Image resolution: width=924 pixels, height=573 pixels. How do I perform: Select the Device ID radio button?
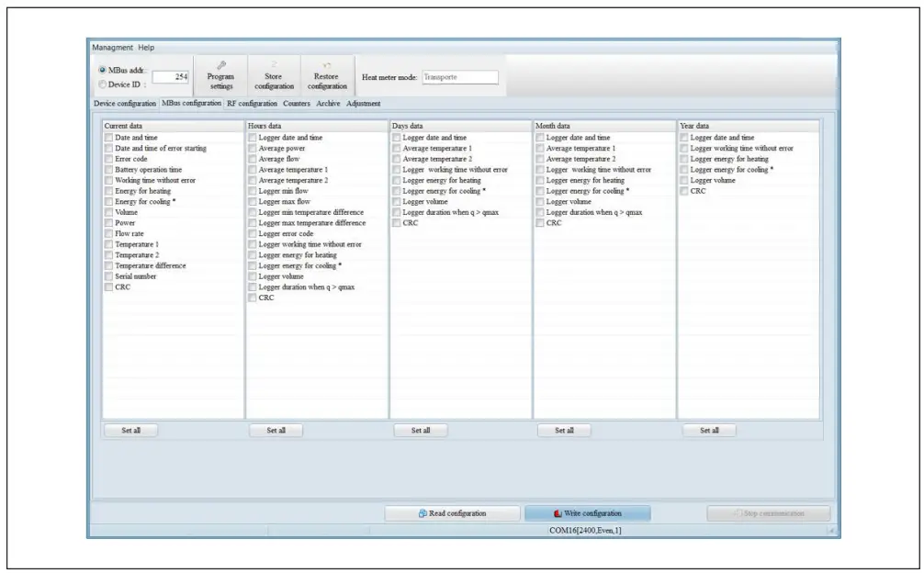(100, 84)
